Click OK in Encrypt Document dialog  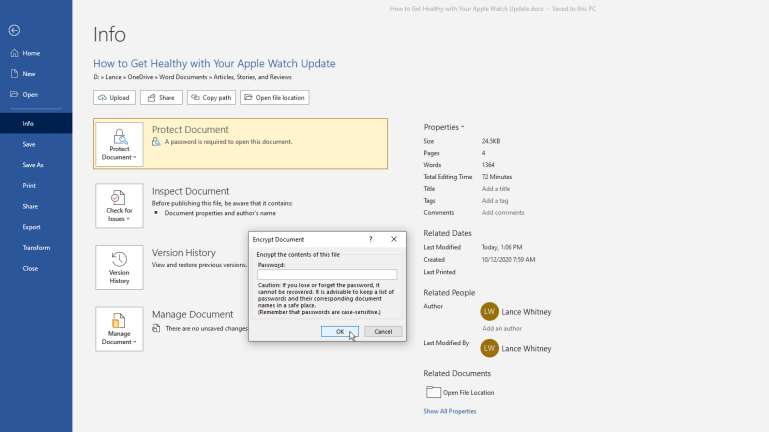(340, 331)
